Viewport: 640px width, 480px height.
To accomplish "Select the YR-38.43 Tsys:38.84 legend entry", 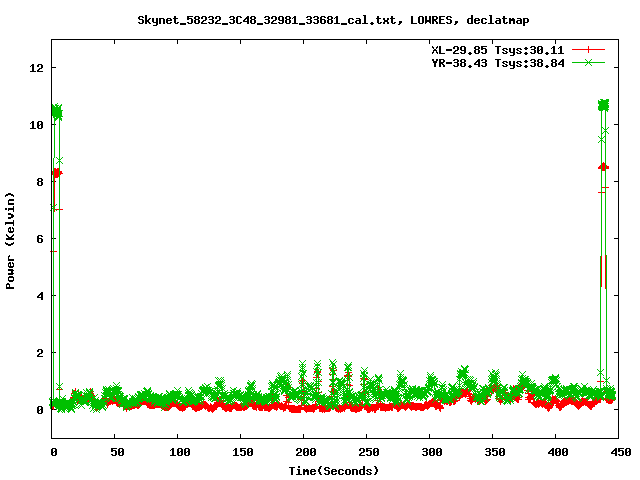I will pyautogui.click(x=498, y=63).
